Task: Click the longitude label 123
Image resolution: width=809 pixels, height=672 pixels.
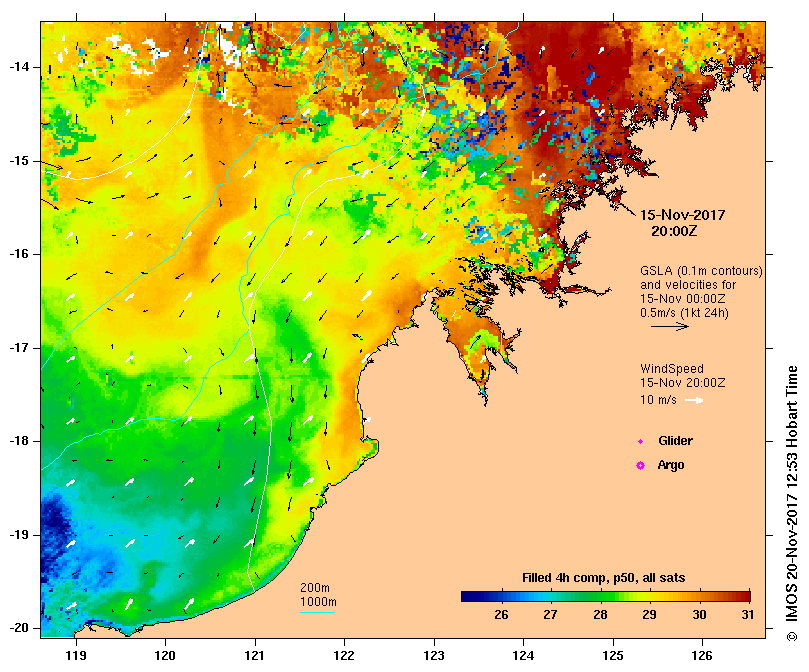Action: pos(434,656)
